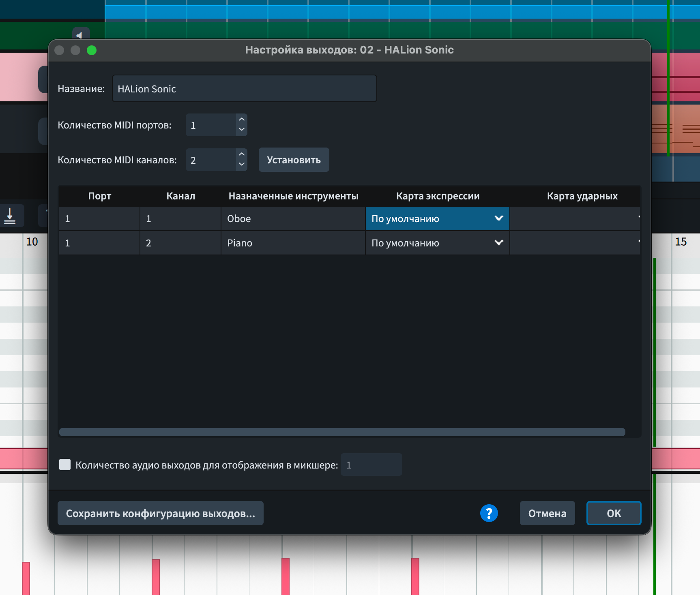This screenshot has height=595, width=700.
Task: Click the port cell in the Oboe row
Action: point(99,218)
